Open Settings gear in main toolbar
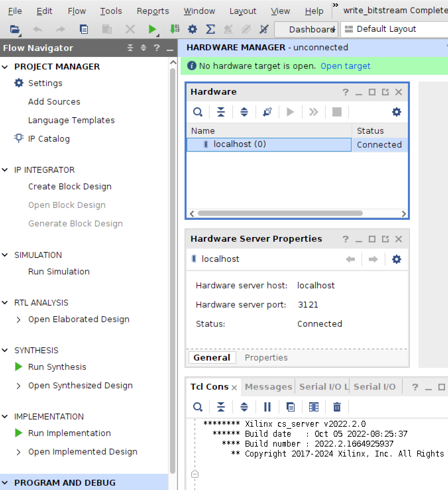Screen dimensions: 448x490 point(193,29)
